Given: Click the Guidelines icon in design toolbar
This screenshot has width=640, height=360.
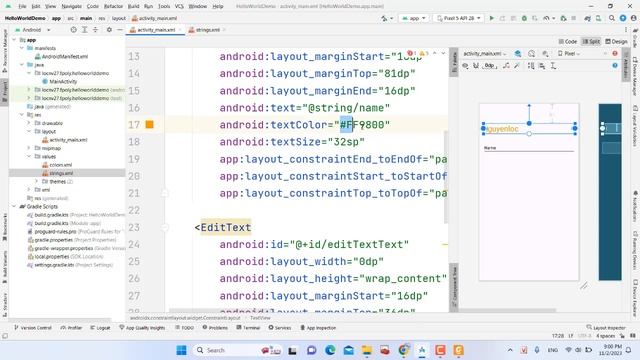Looking at the screenshot, I should (553, 66).
